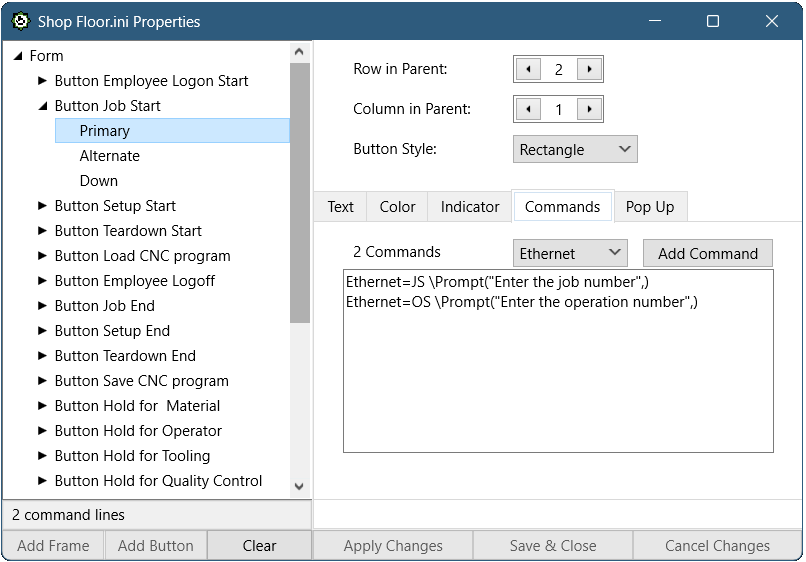Open the Button Style dropdown
Screen dimensions: 806x562
575,149
